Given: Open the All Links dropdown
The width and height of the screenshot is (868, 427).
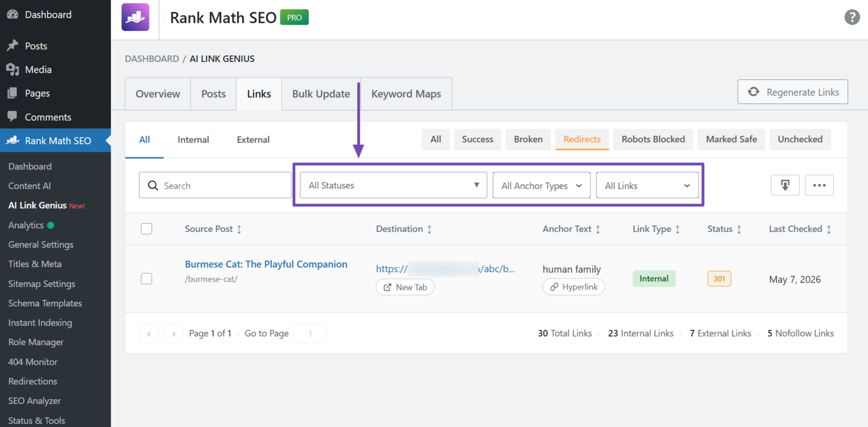Looking at the screenshot, I should pyautogui.click(x=647, y=185).
